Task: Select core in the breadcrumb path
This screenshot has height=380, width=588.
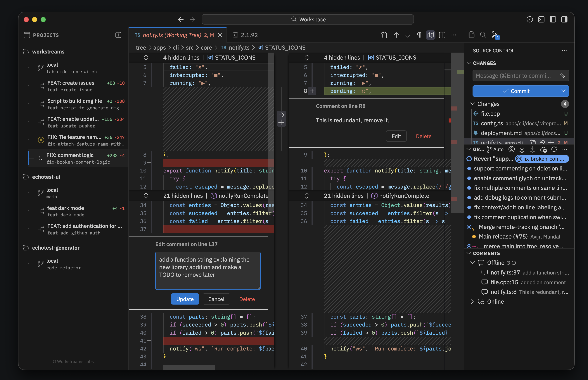Action: [206, 48]
